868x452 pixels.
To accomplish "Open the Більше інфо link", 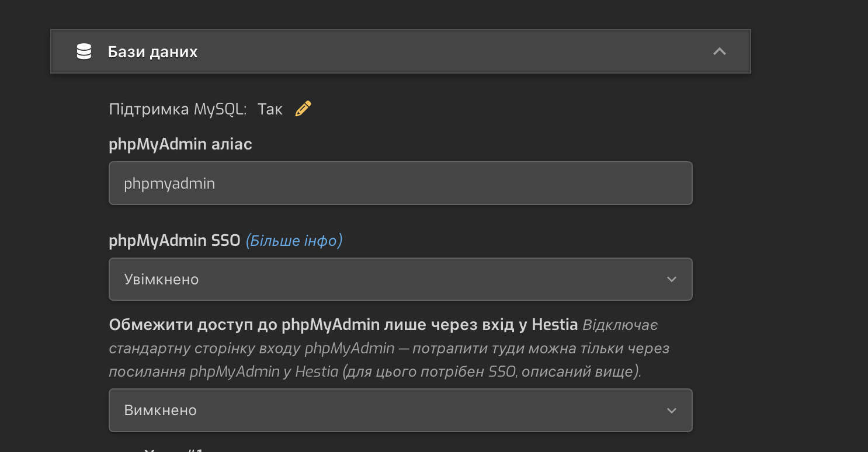I will [x=294, y=241].
